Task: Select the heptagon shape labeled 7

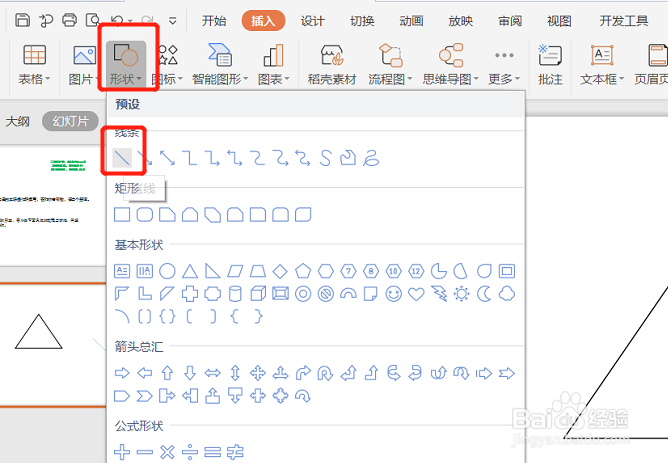Action: (348, 271)
